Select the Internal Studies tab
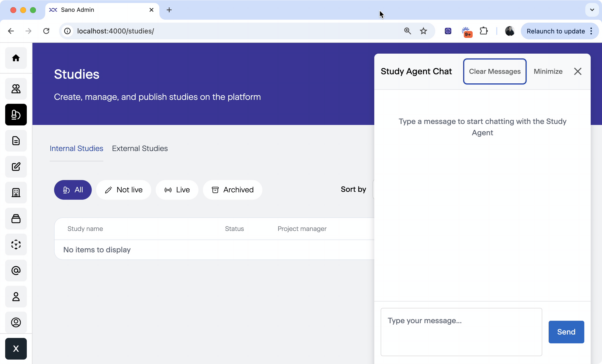This screenshot has height=364, width=602. (x=76, y=148)
